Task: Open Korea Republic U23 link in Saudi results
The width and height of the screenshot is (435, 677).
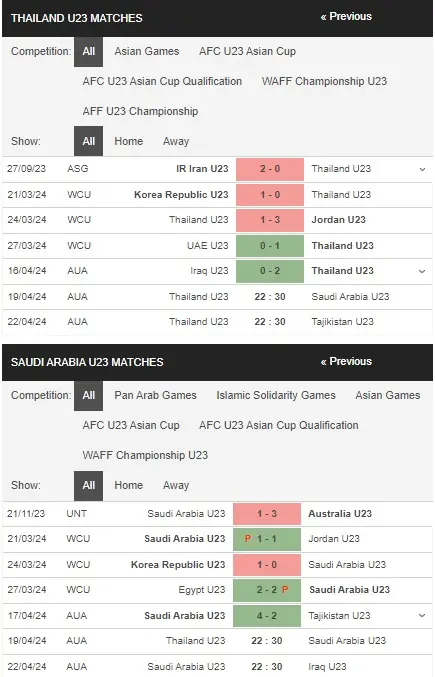Action: click(178, 565)
